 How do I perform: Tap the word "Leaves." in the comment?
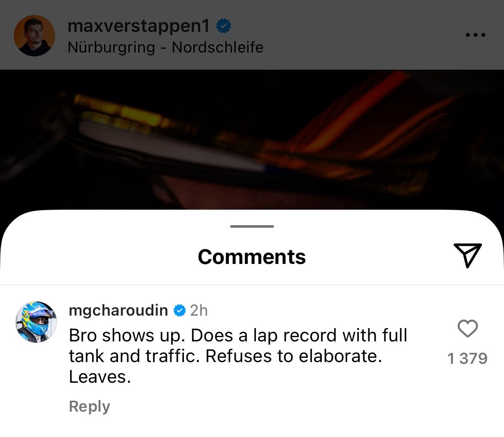100,377
